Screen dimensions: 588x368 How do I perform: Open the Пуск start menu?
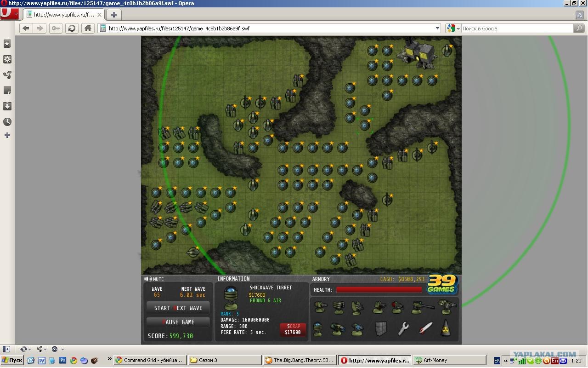click(x=12, y=360)
